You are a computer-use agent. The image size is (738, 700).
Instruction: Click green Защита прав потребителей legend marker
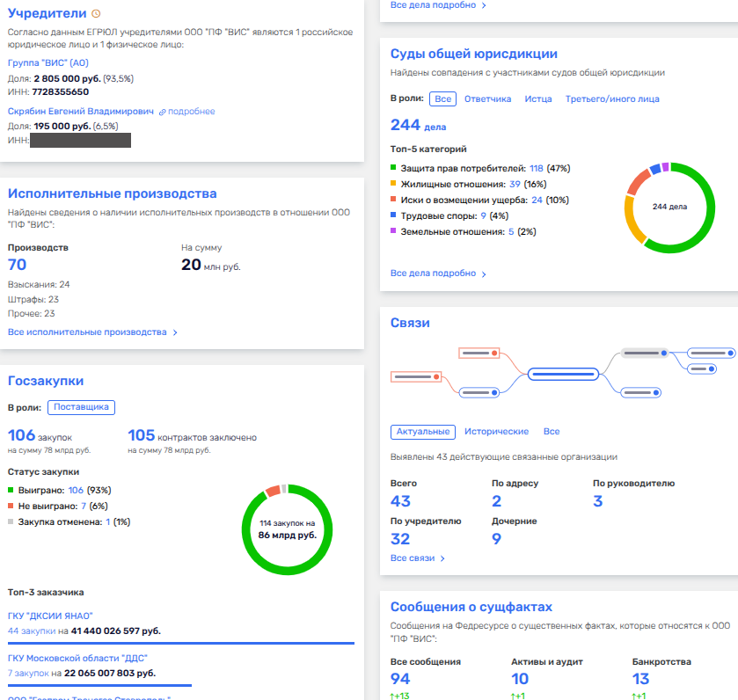coord(393,167)
